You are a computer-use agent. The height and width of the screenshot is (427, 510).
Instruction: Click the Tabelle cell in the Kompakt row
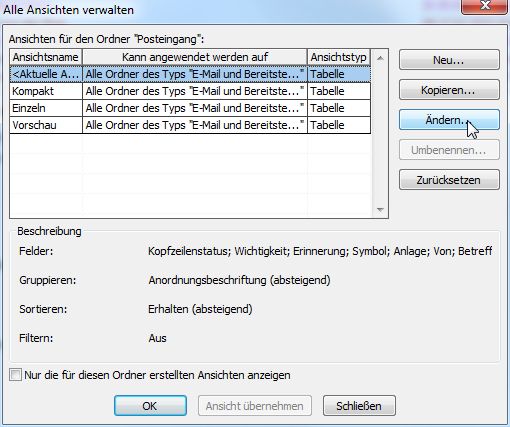coord(339,91)
